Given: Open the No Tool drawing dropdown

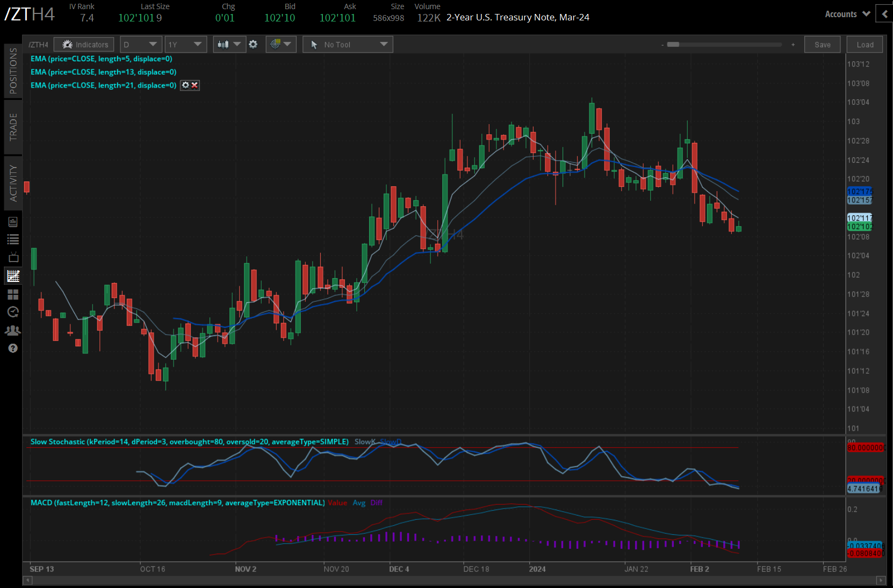Looking at the screenshot, I should click(x=348, y=45).
